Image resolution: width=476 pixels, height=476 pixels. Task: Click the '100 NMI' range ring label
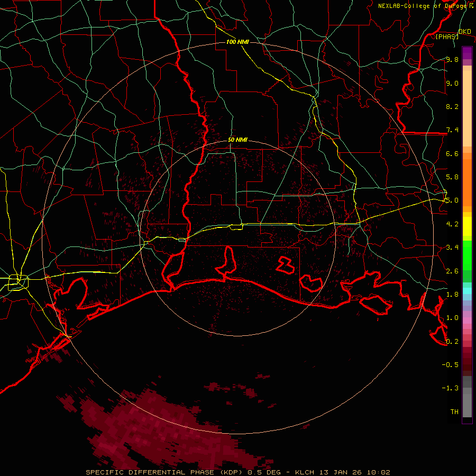237,42
